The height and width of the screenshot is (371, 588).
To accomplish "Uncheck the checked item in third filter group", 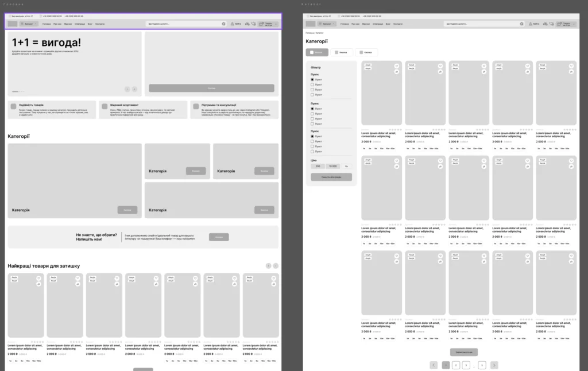I will (x=312, y=136).
